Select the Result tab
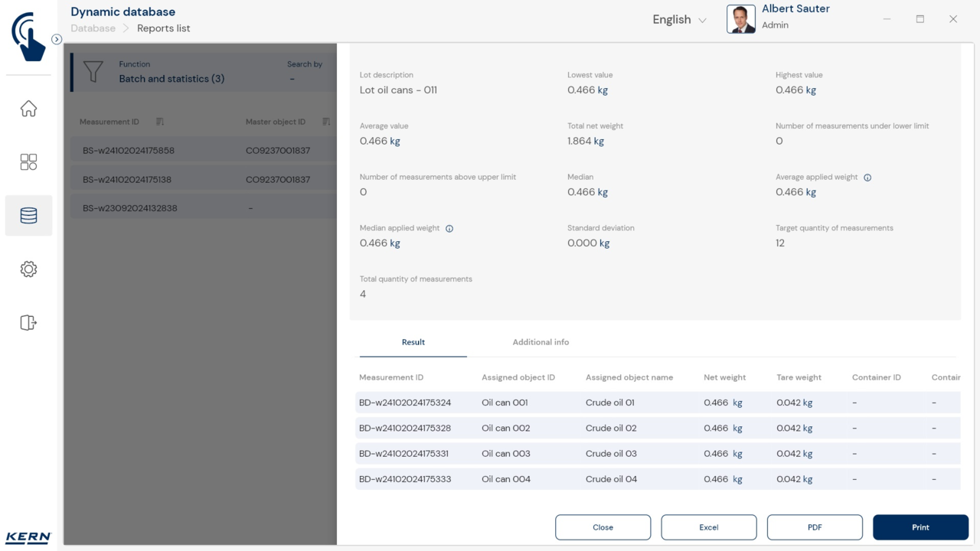The image size is (980, 551). (x=413, y=342)
